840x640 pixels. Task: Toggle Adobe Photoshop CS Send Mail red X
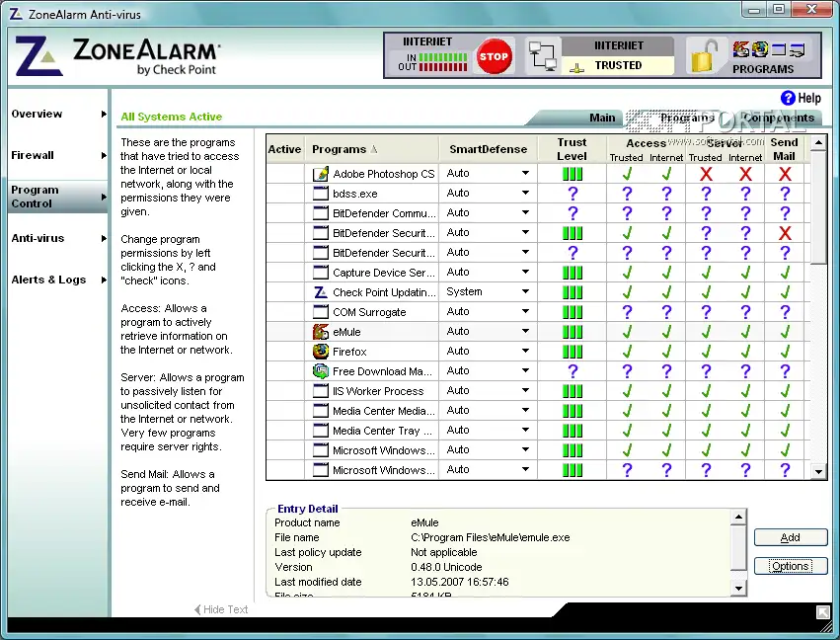[785, 174]
